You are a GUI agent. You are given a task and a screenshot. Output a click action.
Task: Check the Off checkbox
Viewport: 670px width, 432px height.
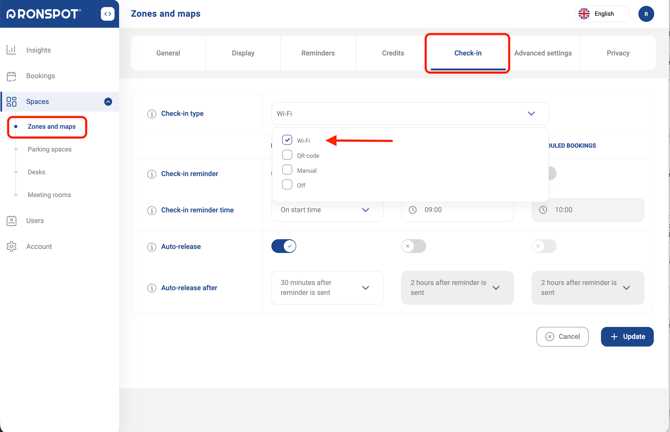tap(287, 185)
